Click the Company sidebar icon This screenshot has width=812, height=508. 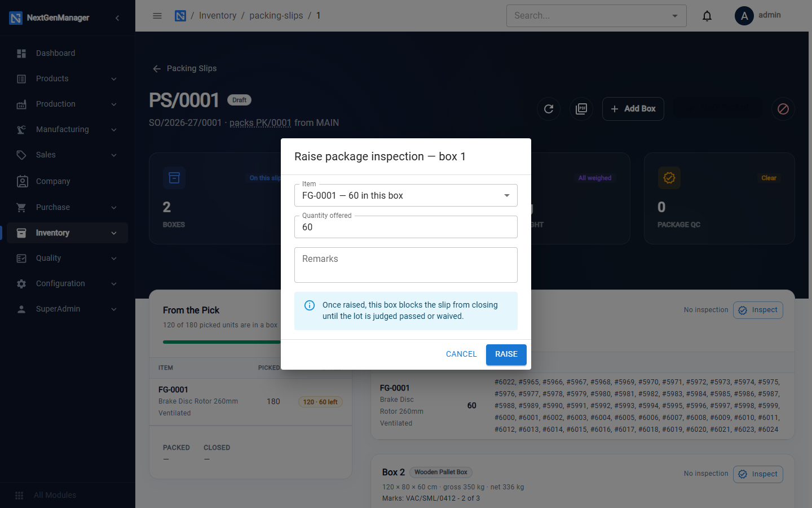coord(21,181)
